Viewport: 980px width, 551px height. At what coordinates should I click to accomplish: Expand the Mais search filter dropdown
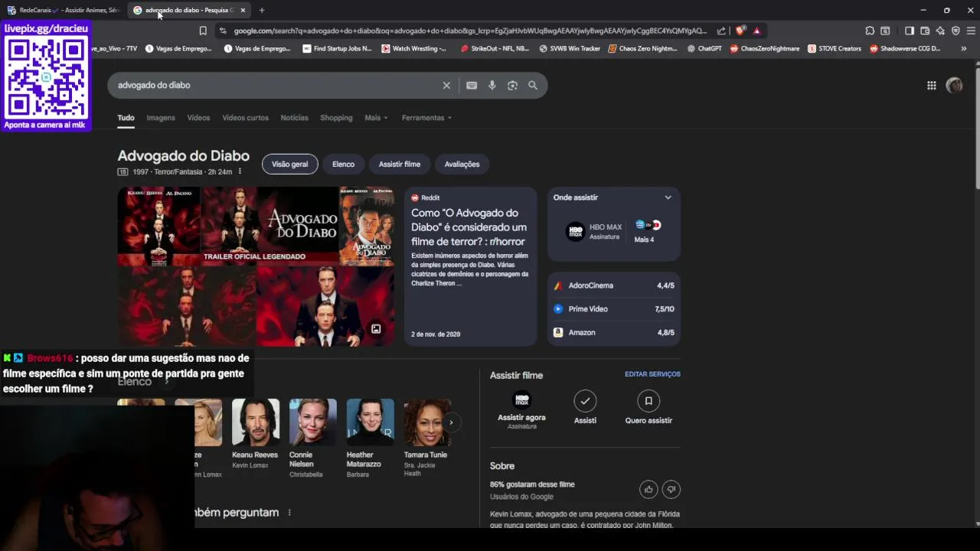click(376, 118)
